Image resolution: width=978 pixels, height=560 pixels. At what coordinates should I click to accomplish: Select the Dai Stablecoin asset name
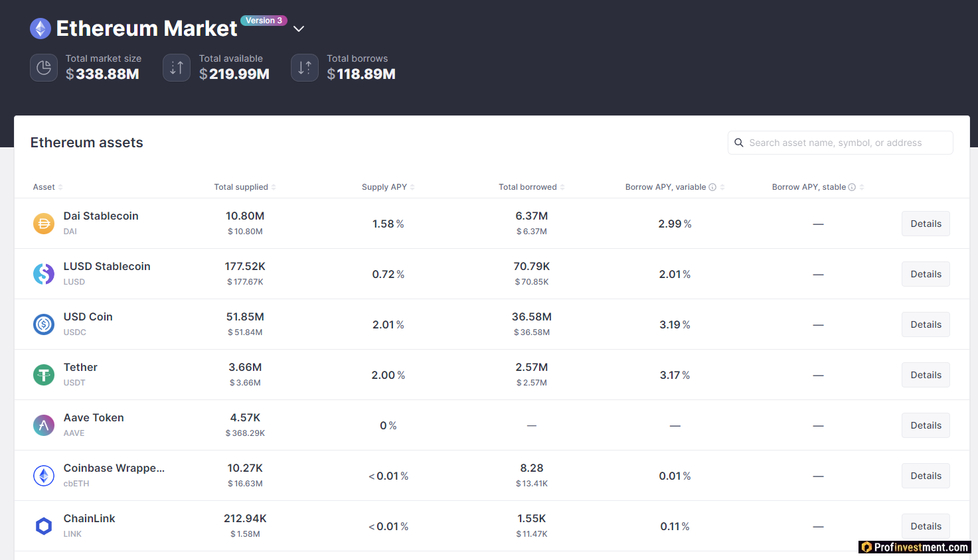(101, 216)
